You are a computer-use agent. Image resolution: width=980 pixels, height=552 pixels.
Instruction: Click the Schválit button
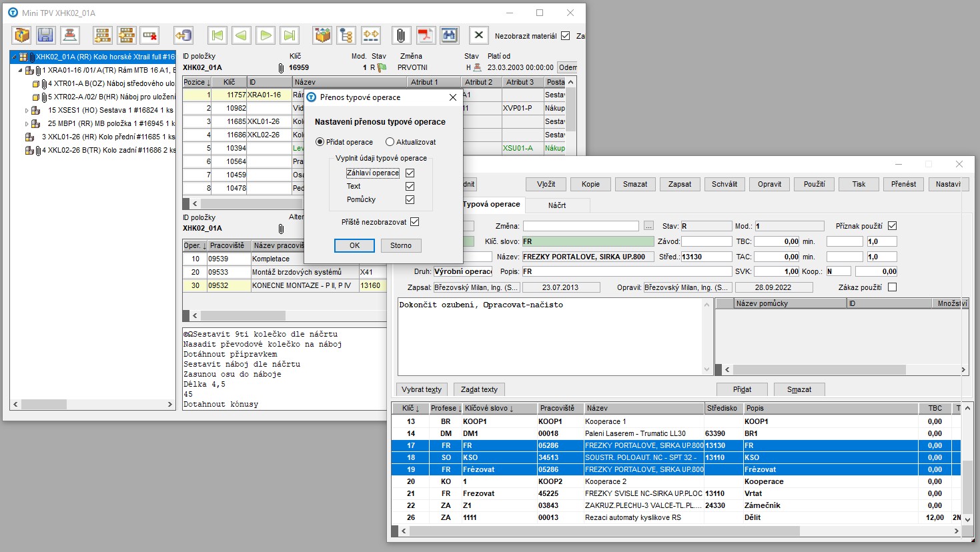click(724, 184)
